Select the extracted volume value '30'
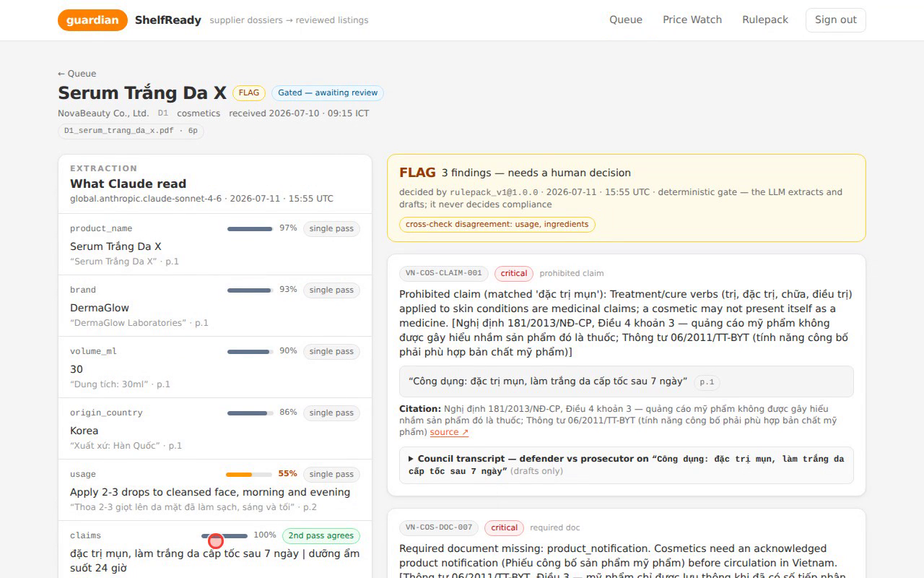 pos(77,369)
